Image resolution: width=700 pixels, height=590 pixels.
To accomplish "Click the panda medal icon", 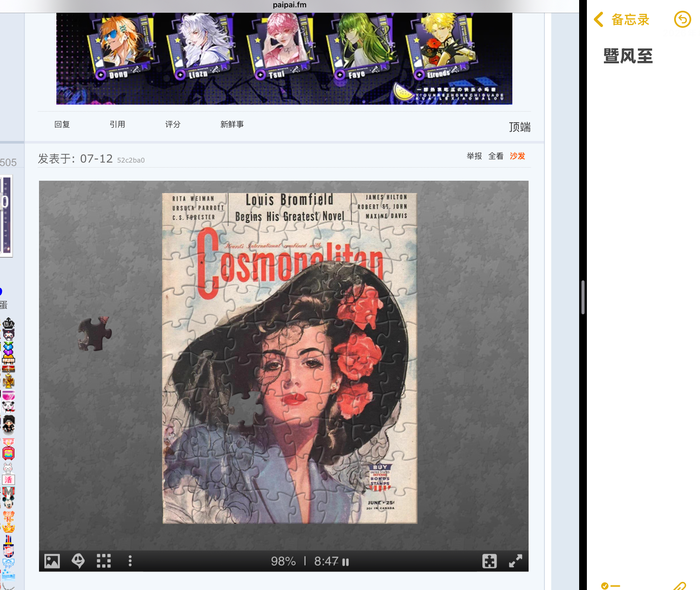I will point(8,406).
